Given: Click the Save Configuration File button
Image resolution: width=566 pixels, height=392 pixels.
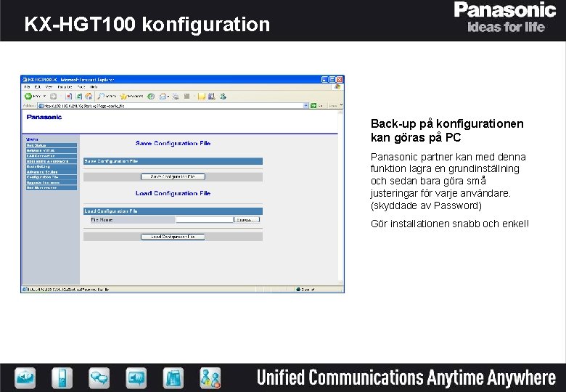Looking at the screenshot, I should pyautogui.click(x=173, y=176).
